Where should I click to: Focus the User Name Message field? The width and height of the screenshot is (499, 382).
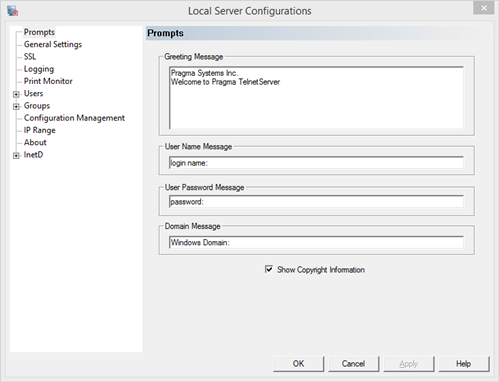(316, 163)
